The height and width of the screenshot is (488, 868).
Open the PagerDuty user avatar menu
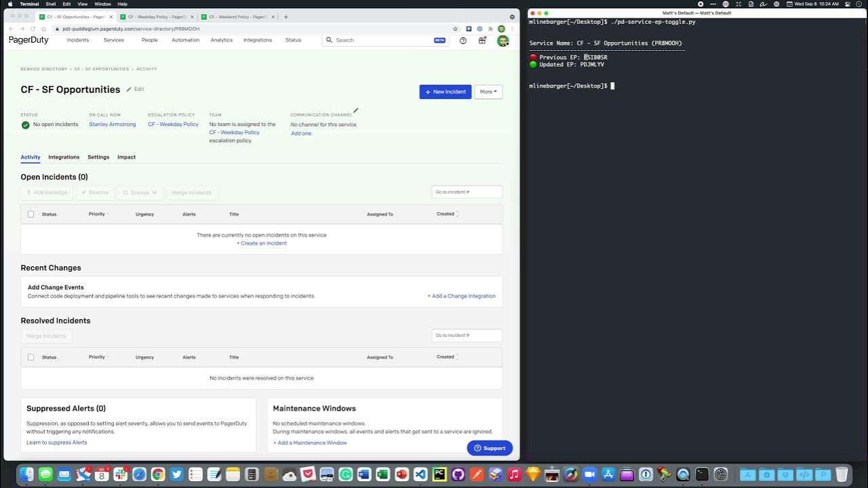[x=502, y=40]
